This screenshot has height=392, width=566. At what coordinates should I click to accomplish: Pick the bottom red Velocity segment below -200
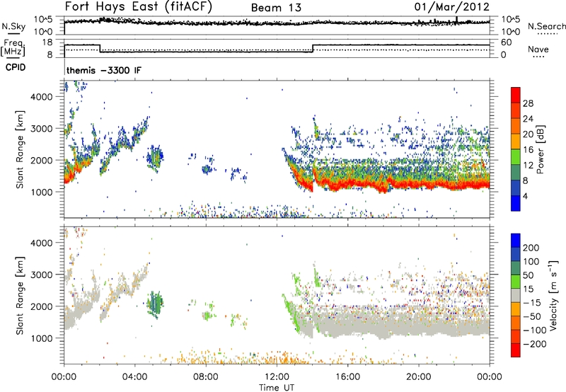(516, 350)
